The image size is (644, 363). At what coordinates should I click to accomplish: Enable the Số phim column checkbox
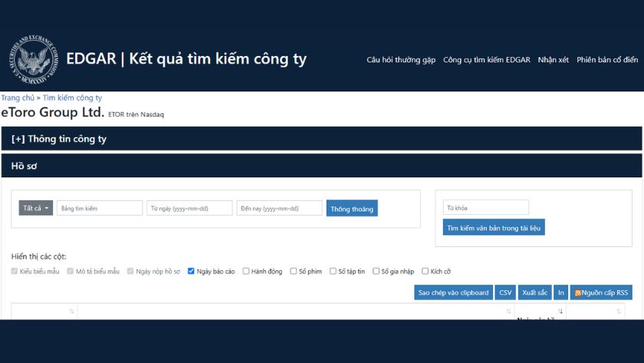(293, 271)
